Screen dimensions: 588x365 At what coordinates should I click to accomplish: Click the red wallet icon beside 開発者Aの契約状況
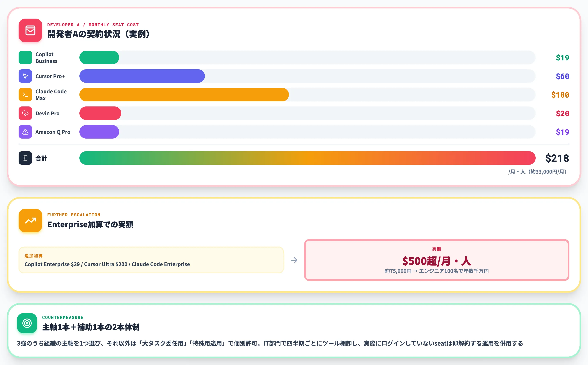[x=30, y=30]
